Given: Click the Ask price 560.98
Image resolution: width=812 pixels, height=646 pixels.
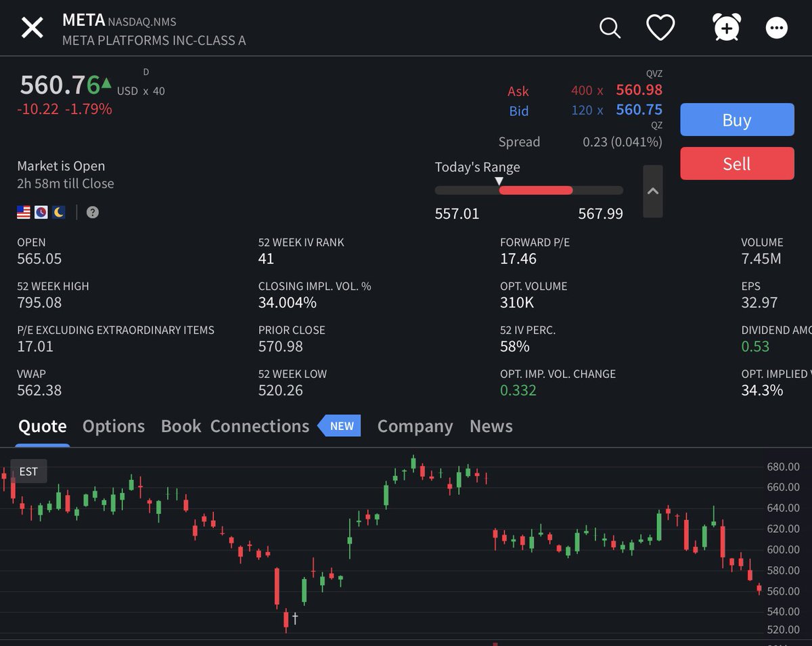Looking at the screenshot, I should (639, 90).
